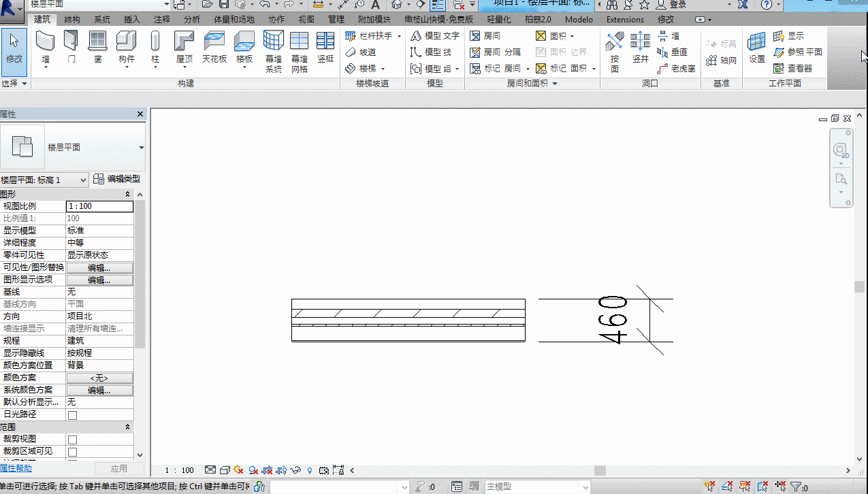Click the 编辑类型 button
The width and height of the screenshot is (868, 494).
coord(117,179)
